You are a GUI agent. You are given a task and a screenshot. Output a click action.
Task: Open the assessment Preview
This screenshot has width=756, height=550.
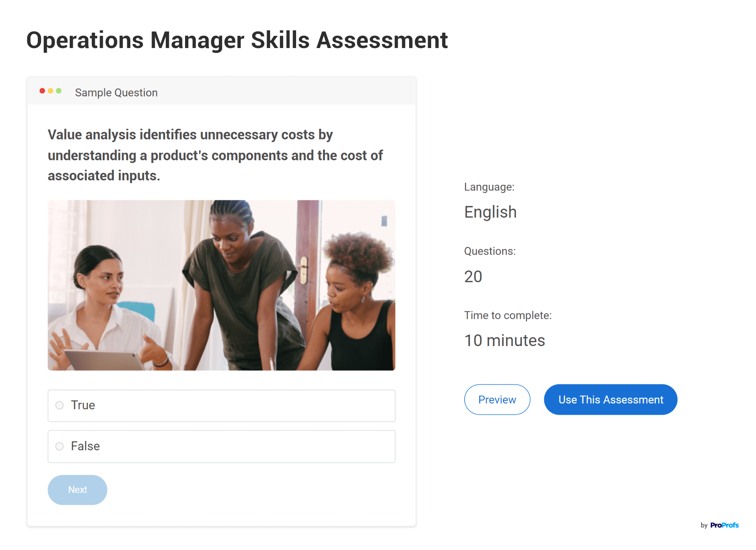click(x=497, y=400)
